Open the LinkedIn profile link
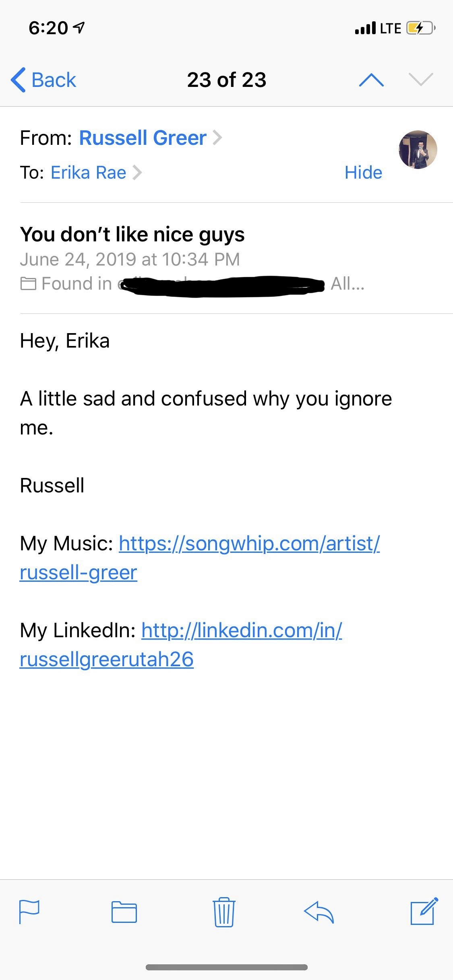453x980 pixels. click(242, 630)
